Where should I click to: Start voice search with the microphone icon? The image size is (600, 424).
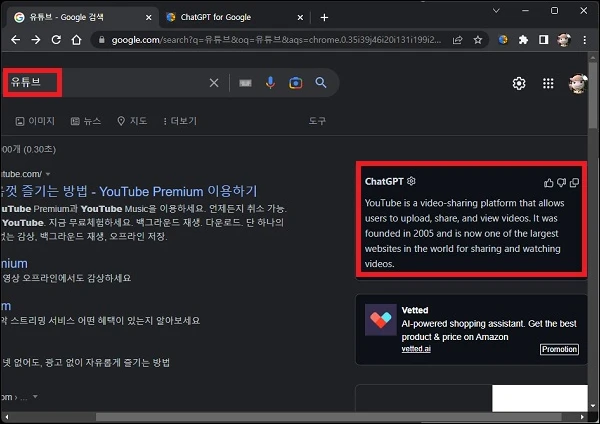click(270, 83)
